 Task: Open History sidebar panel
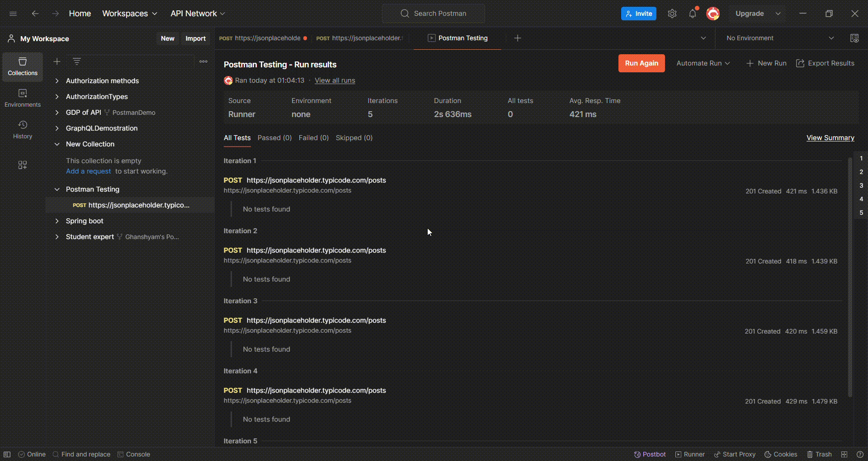coord(23,130)
